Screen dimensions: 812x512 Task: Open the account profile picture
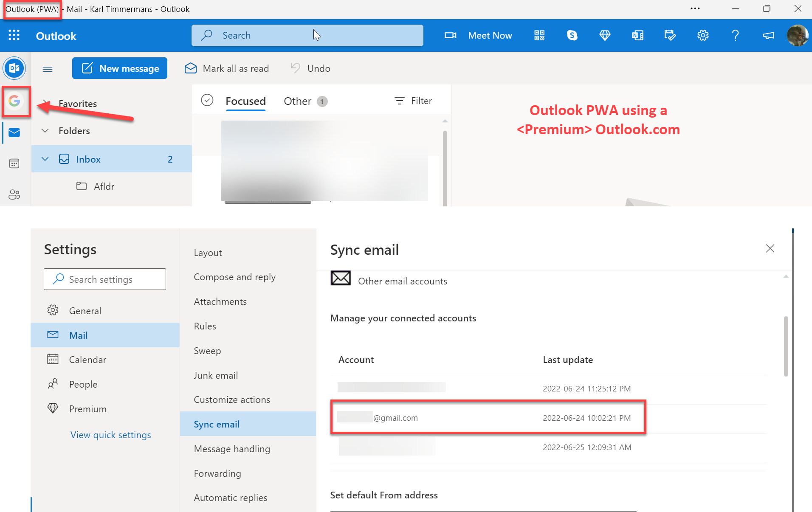(797, 35)
